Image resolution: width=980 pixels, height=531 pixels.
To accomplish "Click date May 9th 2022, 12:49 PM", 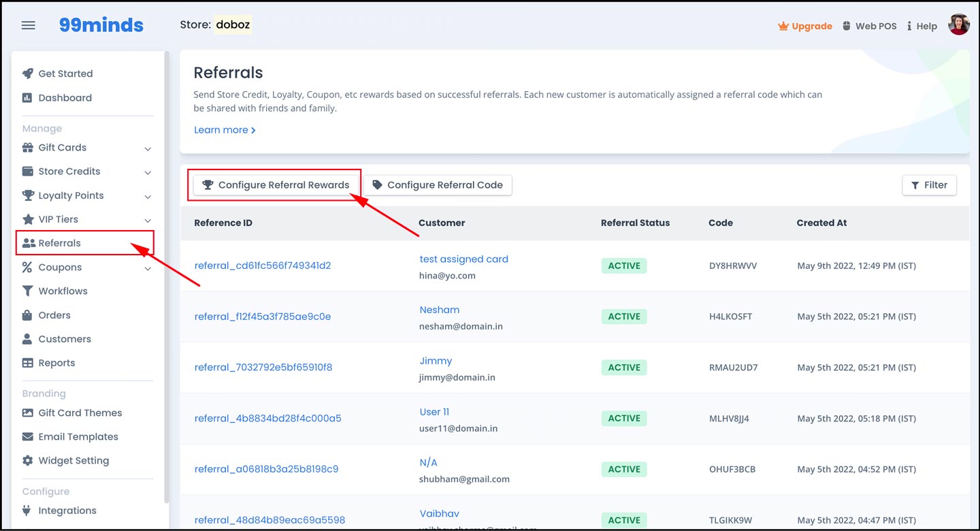I will (856, 265).
